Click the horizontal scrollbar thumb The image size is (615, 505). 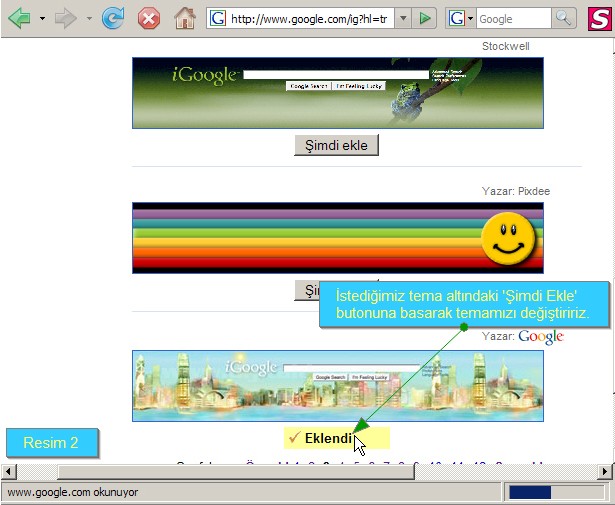click(x=236, y=472)
